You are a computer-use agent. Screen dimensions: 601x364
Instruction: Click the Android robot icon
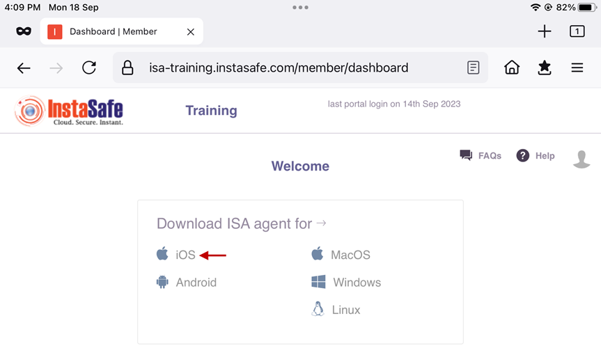162,282
